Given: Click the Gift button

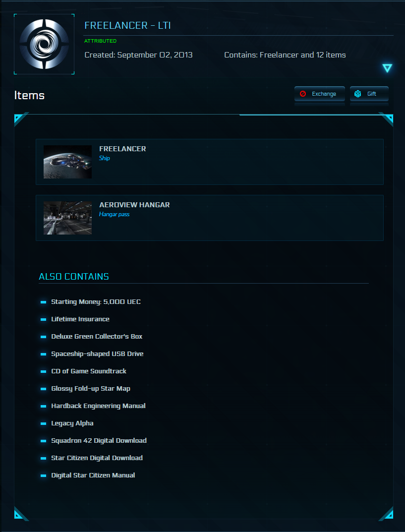Looking at the screenshot, I should [369, 94].
